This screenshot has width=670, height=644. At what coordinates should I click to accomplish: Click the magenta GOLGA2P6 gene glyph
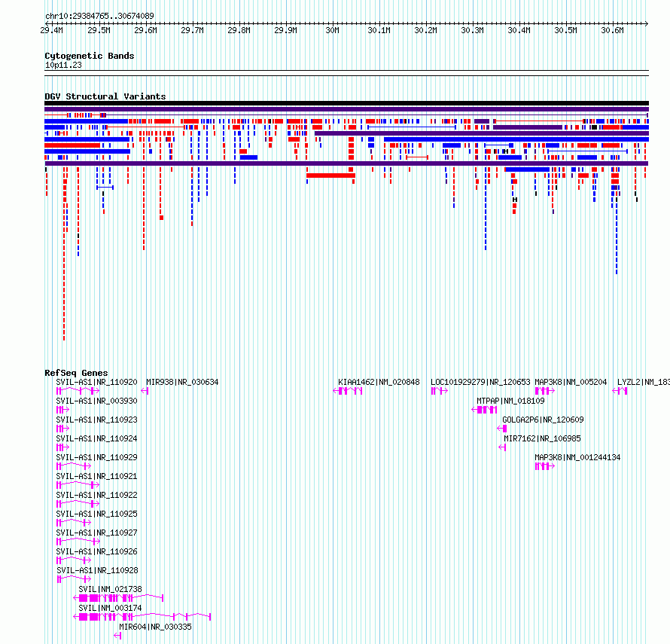(x=502, y=429)
